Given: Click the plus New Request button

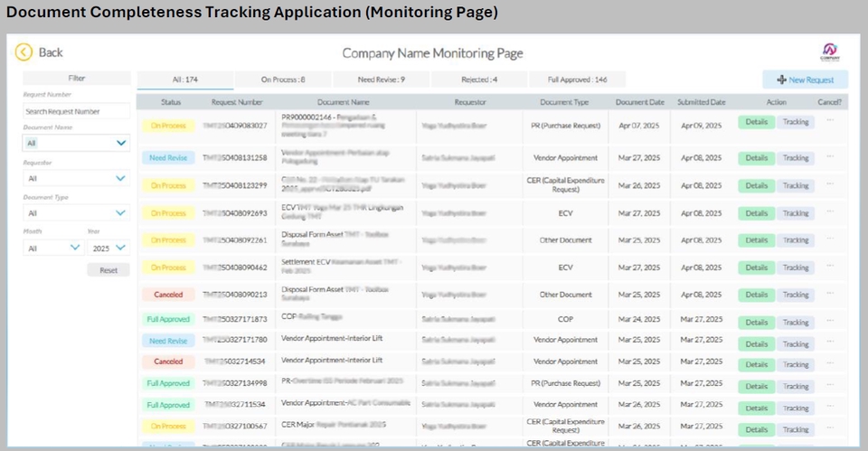Looking at the screenshot, I should point(805,80).
